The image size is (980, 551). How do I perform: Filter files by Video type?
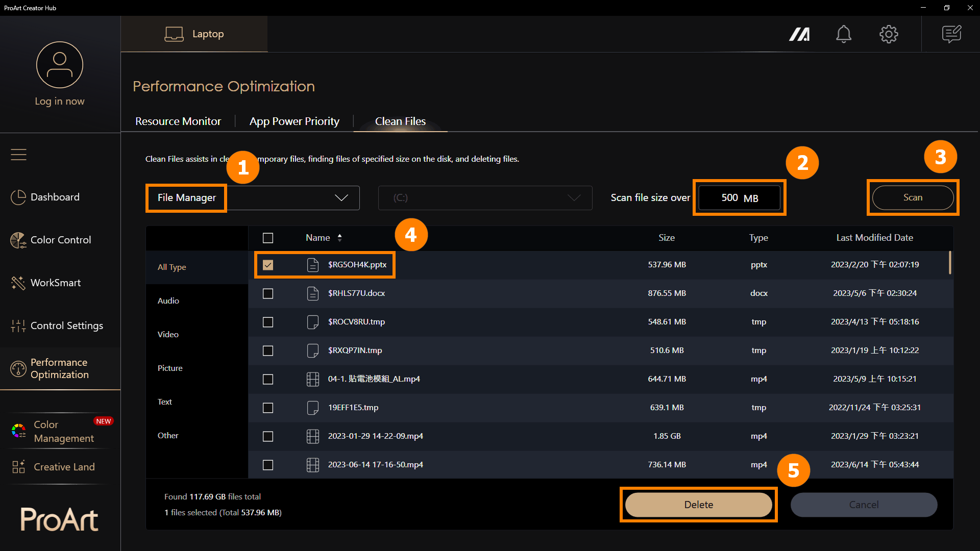click(197, 335)
